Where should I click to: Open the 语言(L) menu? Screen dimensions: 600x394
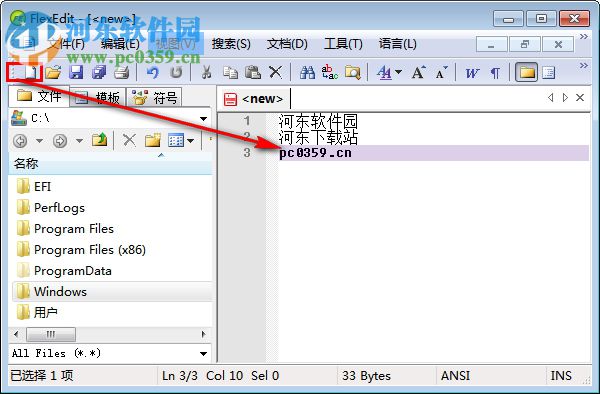pos(398,44)
